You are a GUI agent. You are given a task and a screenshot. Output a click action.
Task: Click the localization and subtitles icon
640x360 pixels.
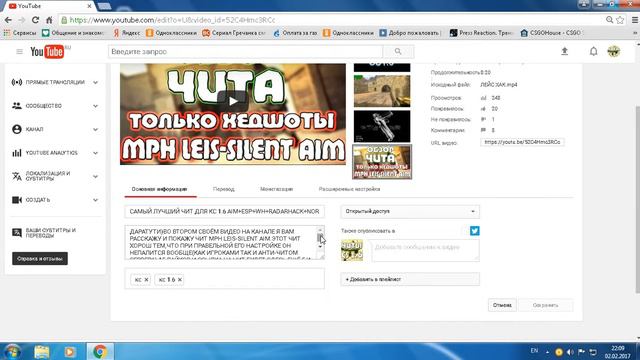[x=17, y=176]
